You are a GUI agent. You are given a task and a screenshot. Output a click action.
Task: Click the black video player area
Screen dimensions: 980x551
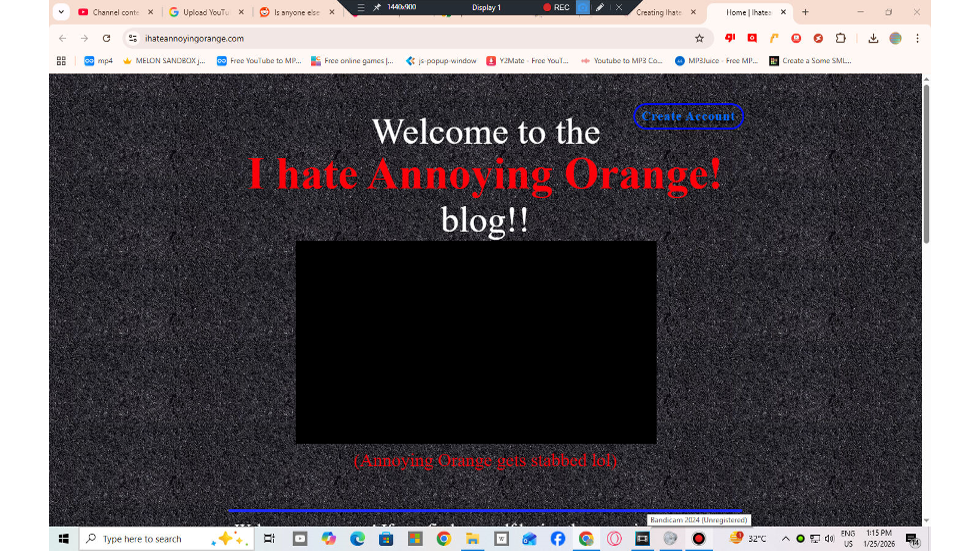point(476,342)
